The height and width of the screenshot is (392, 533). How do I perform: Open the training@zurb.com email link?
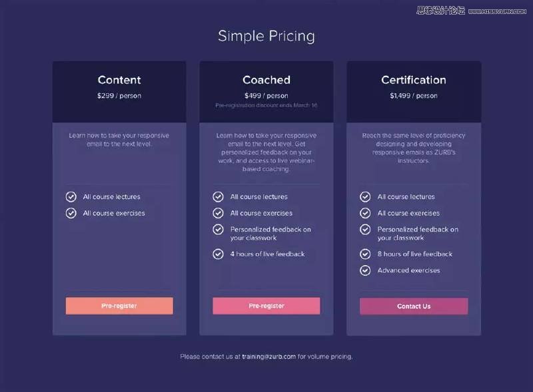coord(269,356)
